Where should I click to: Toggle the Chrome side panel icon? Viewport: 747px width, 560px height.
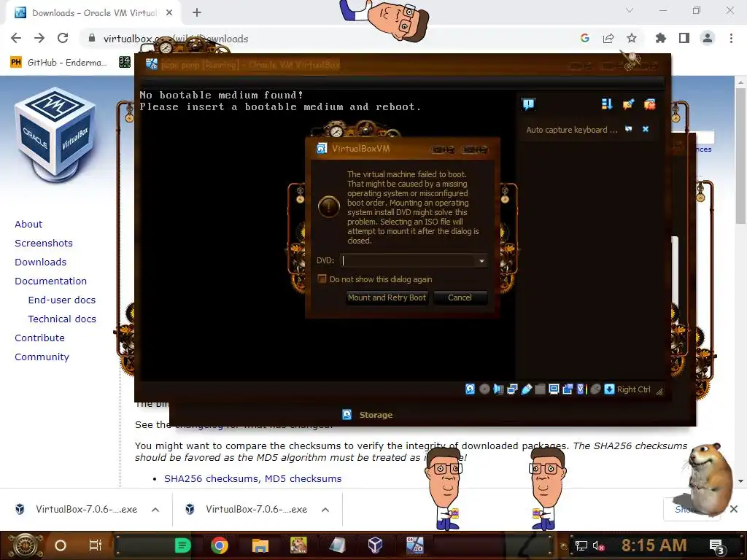pos(684,38)
